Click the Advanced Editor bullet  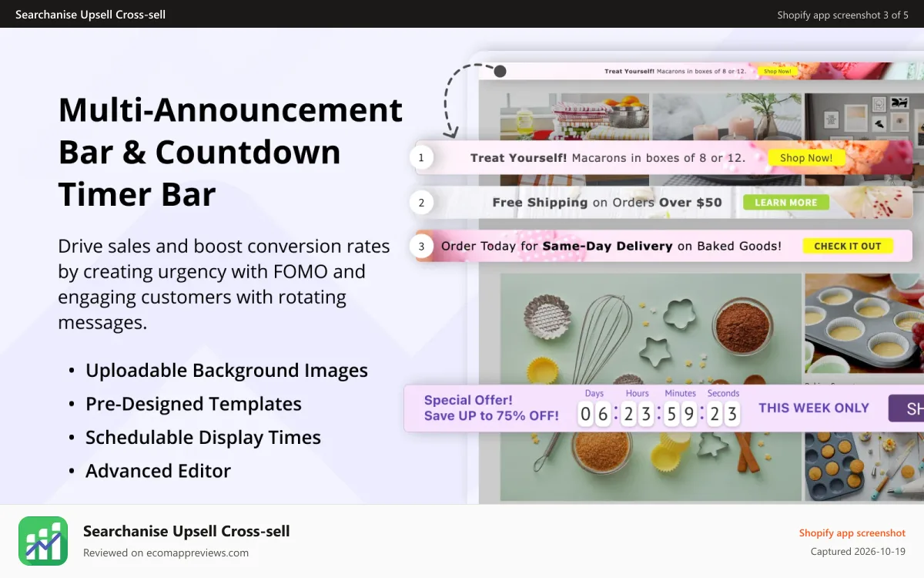[x=158, y=471]
